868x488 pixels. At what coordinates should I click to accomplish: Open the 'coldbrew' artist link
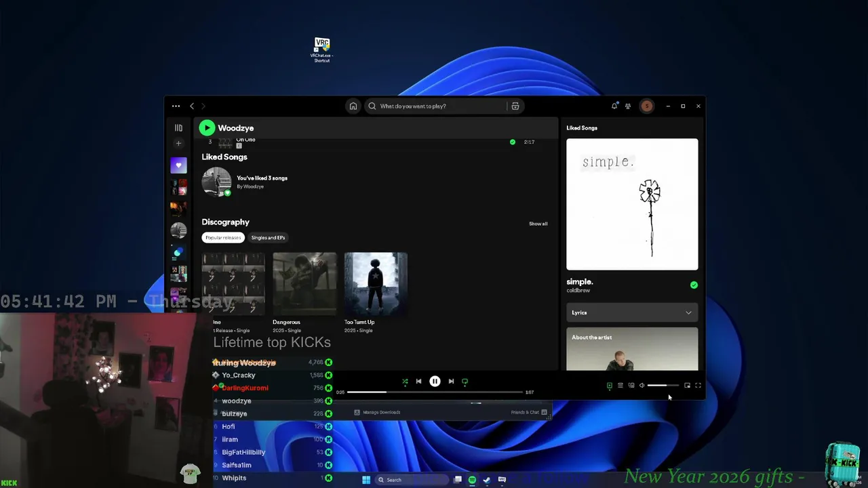[578, 291]
